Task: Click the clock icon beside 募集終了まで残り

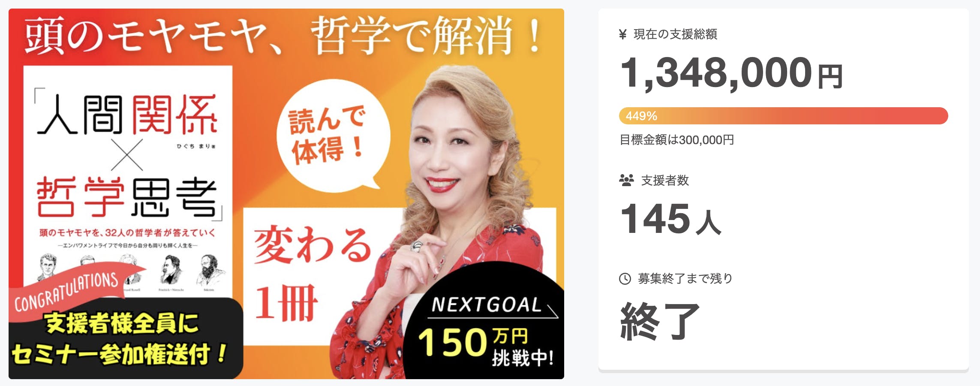Action: [625, 279]
